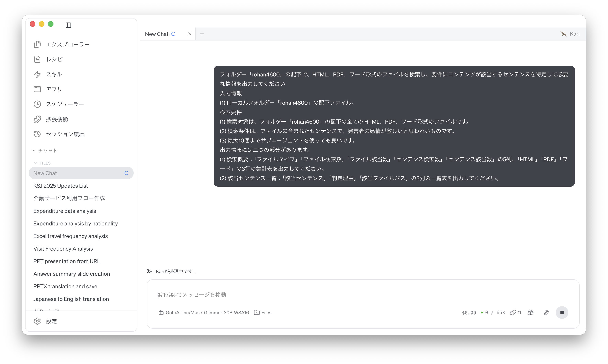Open PPTX translation and save chat
Image resolution: width=608 pixels, height=364 pixels.
pyautogui.click(x=65, y=286)
